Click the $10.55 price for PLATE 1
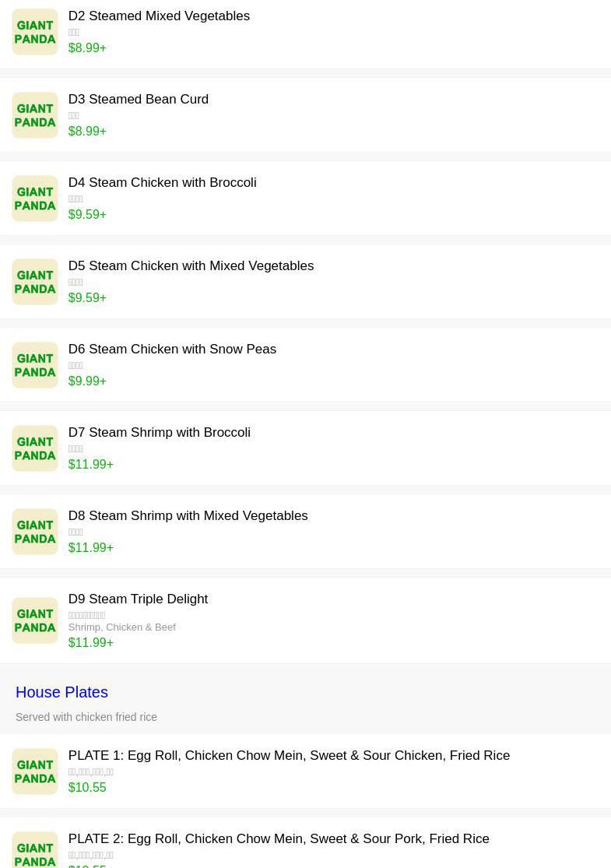Viewport: 611px width, 868px height. point(87,788)
